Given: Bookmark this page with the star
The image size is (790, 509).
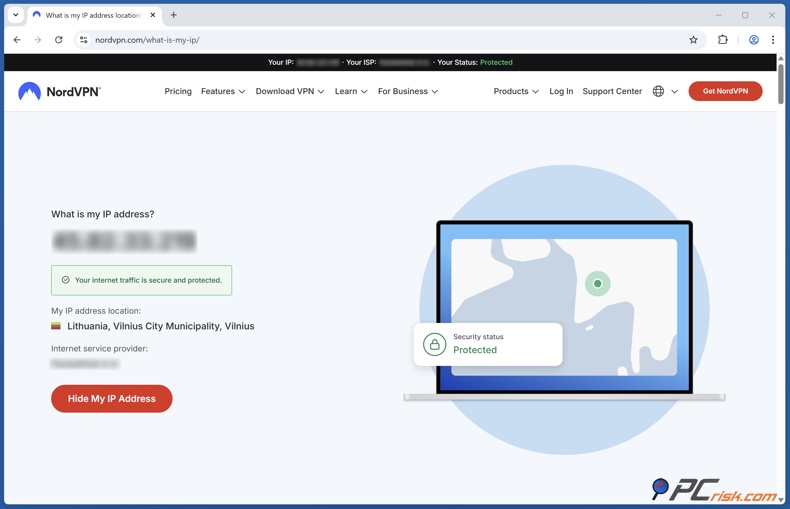Looking at the screenshot, I should point(693,40).
